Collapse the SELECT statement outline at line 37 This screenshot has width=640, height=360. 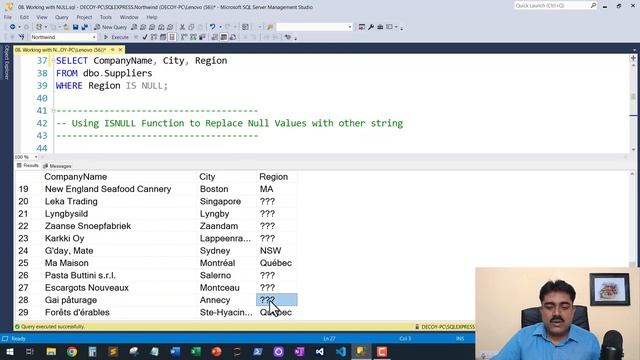(x=53, y=61)
